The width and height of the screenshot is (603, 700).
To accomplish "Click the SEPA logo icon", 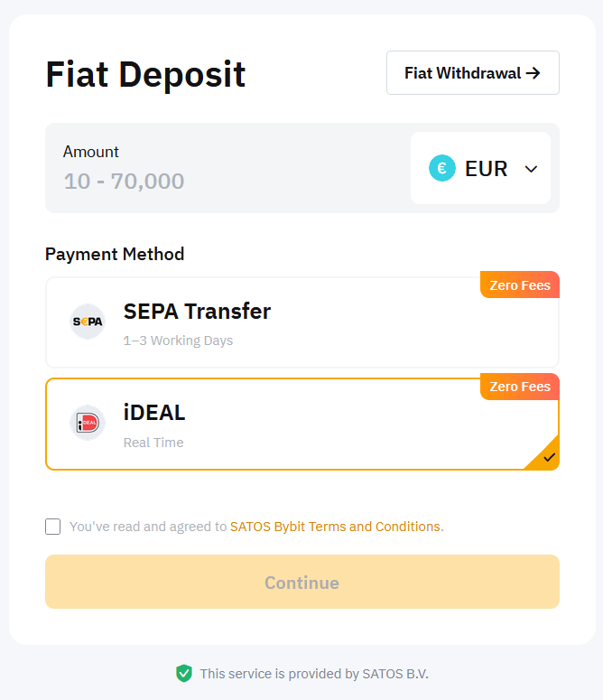I will tap(88, 322).
